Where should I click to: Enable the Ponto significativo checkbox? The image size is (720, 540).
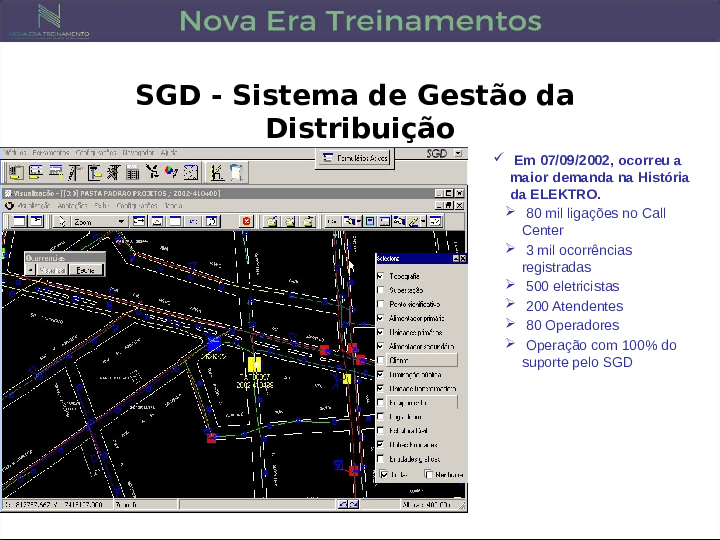[x=380, y=304]
